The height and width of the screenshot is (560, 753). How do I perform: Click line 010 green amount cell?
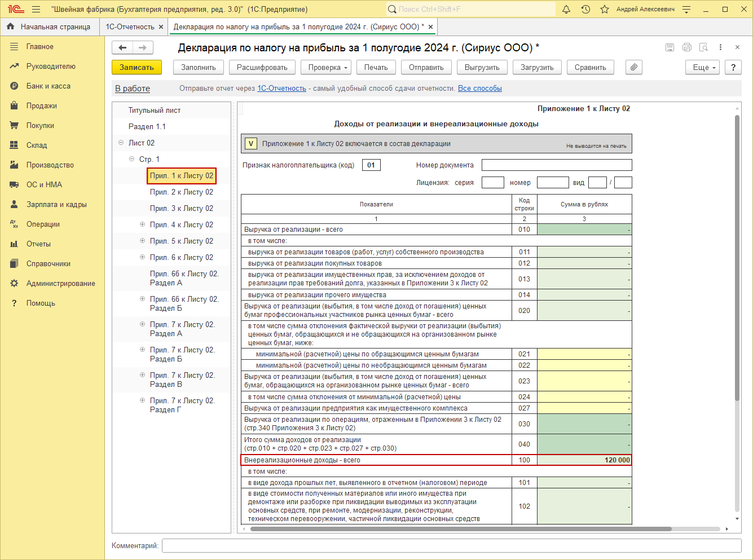coord(584,230)
